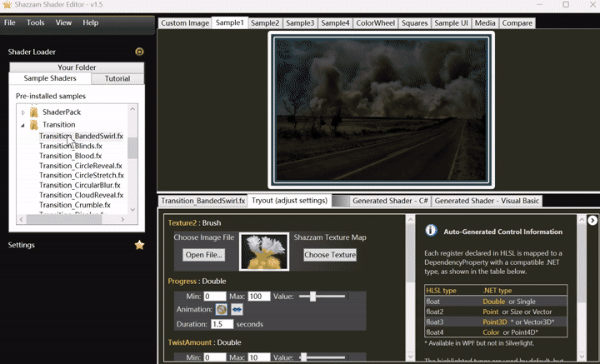This screenshot has width=600, height=364.
Task: Select Transition_CircleReveal.fx in the tree
Action: (81, 166)
